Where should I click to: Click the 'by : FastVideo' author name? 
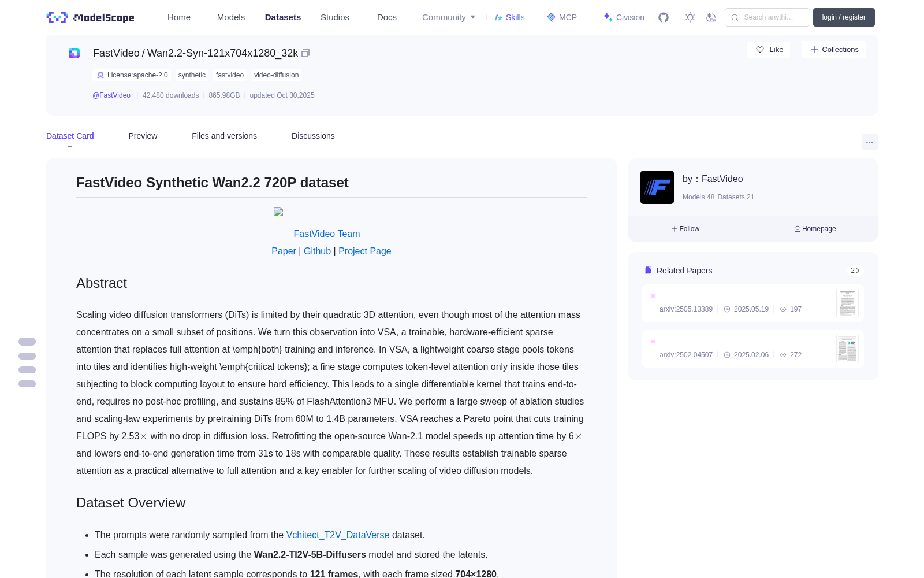point(713,179)
